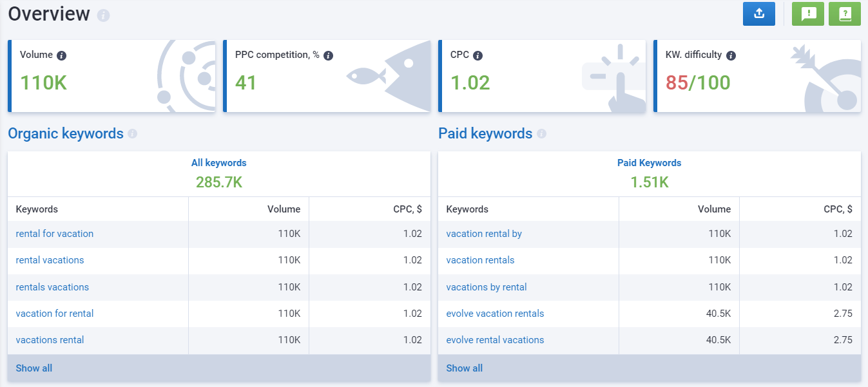Open the Organic keywords section heading
Viewport: 868px width, 387px height.
click(x=65, y=133)
